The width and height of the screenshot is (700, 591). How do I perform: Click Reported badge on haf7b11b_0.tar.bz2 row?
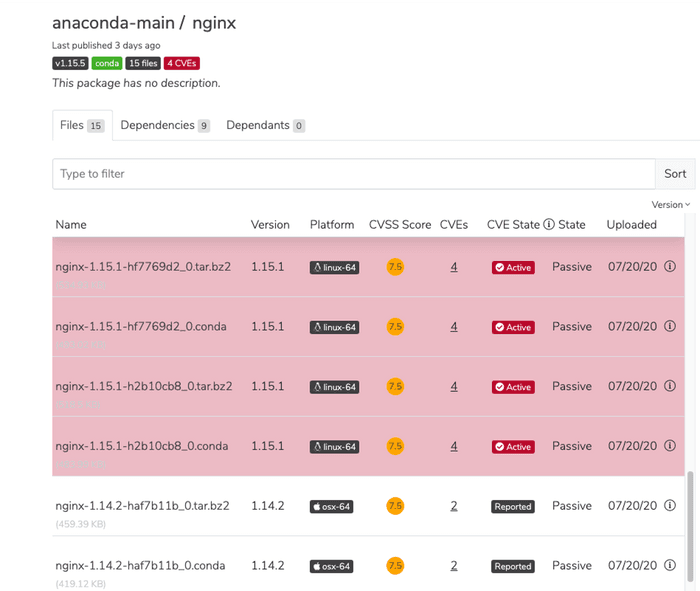513,507
